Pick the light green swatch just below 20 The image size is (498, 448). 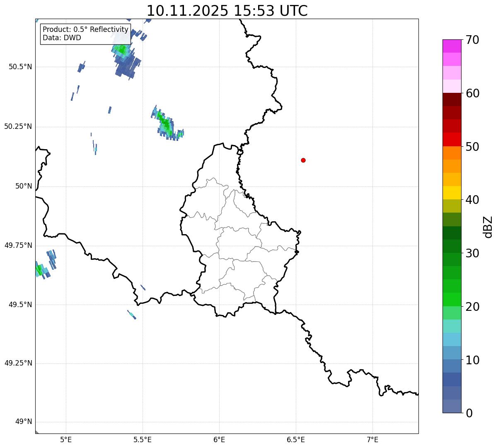452,313
